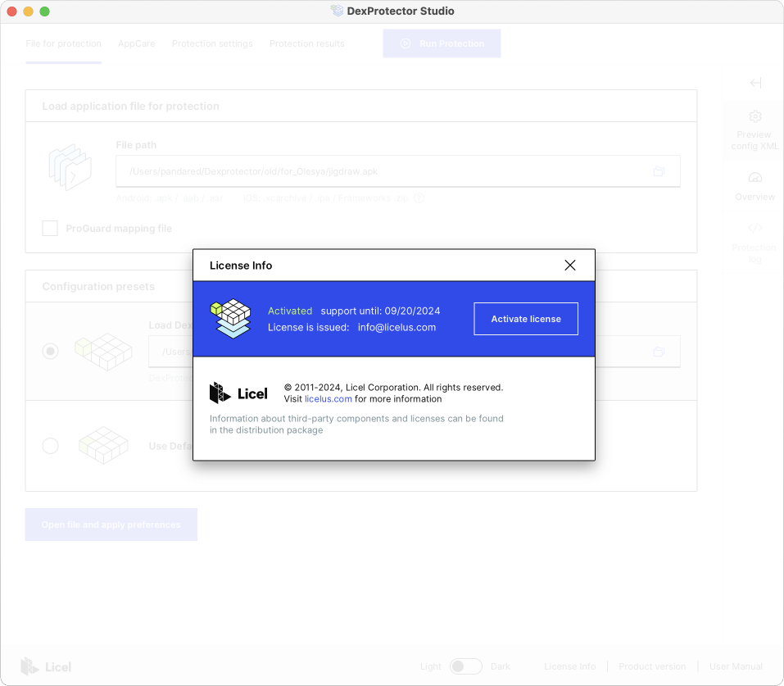This screenshot has height=686, width=784.
Task: Click the help icon after Frameworks .zip
Action: click(419, 198)
